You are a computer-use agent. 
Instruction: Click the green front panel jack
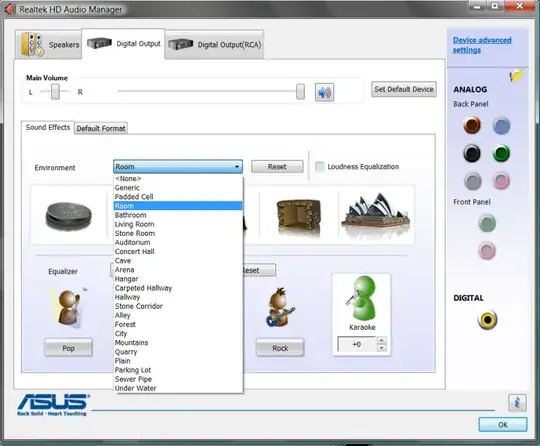(487, 223)
